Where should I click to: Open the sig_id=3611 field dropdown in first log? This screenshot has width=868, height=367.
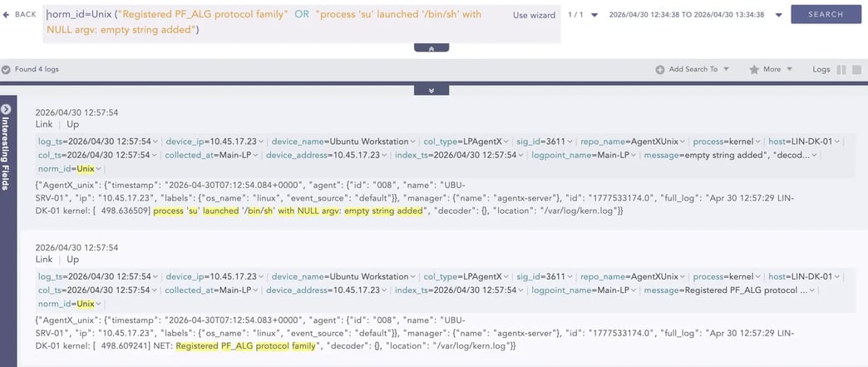click(x=570, y=141)
